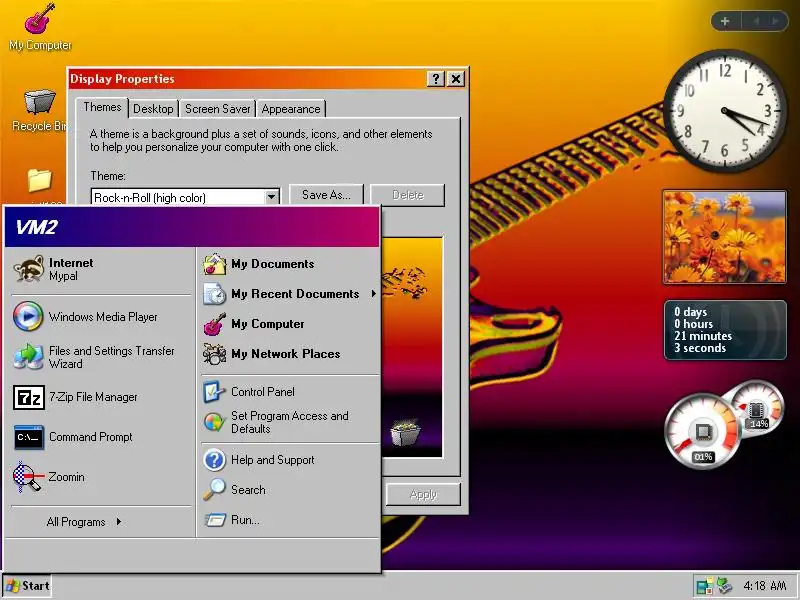This screenshot has width=800, height=600.
Task: Open the Theme dropdown arrow
Action: (272, 197)
